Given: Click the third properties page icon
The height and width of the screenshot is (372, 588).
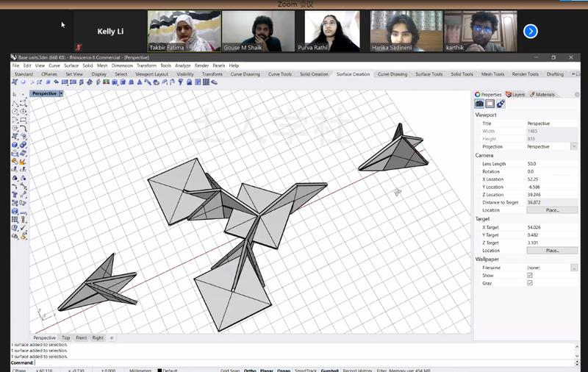Looking at the screenshot, I should click(501, 104).
